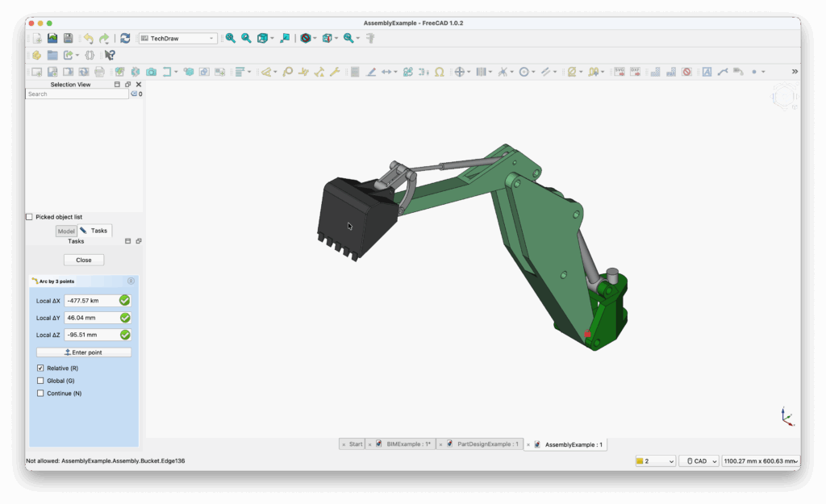Click the Undo arrow icon

click(89, 37)
